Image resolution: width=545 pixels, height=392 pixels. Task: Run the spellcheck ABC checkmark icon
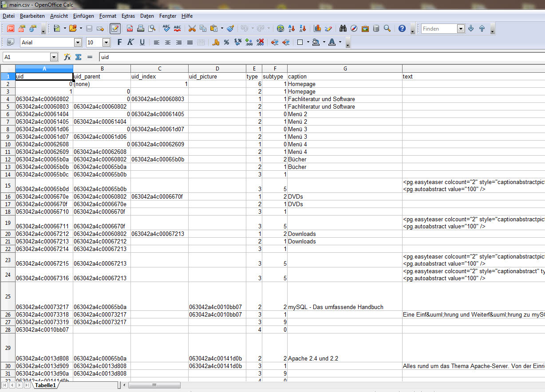tap(166, 28)
